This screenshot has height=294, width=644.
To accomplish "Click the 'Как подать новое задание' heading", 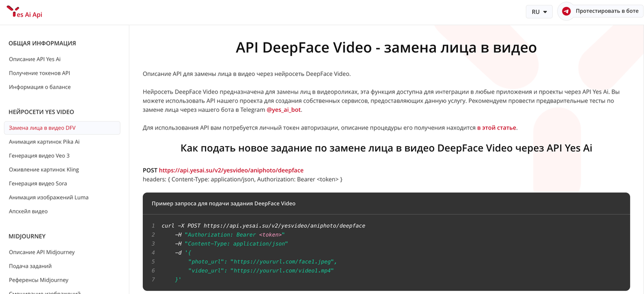I will point(386,148).
